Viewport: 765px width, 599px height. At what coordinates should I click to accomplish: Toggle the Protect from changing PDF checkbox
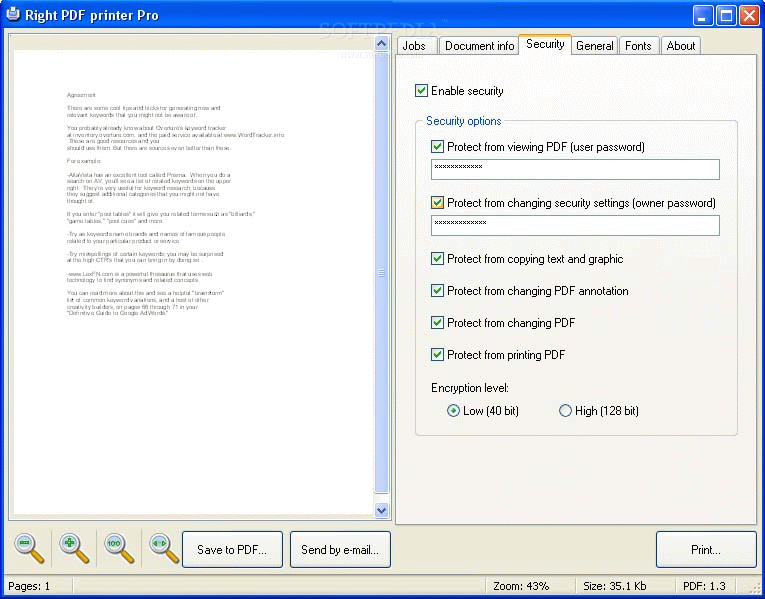pos(437,322)
